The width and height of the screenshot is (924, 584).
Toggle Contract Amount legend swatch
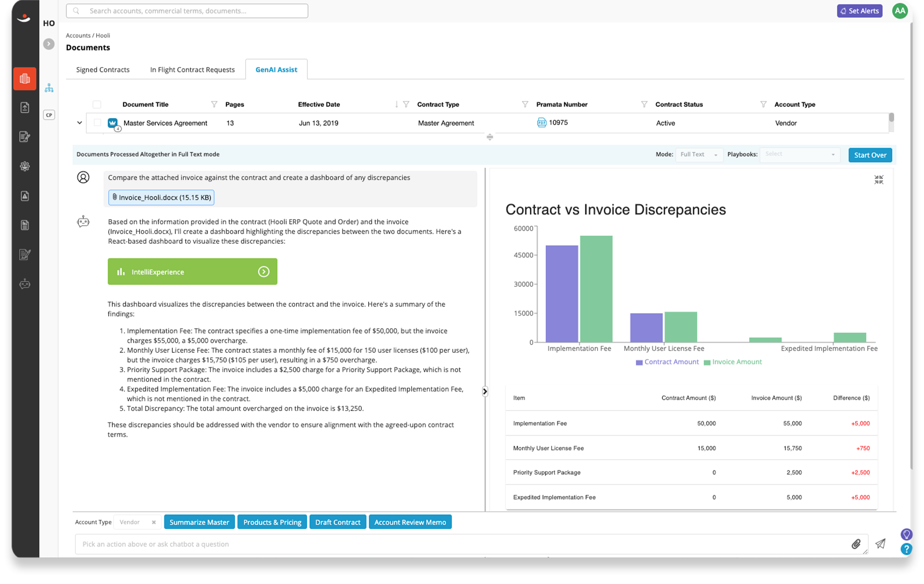pyautogui.click(x=639, y=363)
